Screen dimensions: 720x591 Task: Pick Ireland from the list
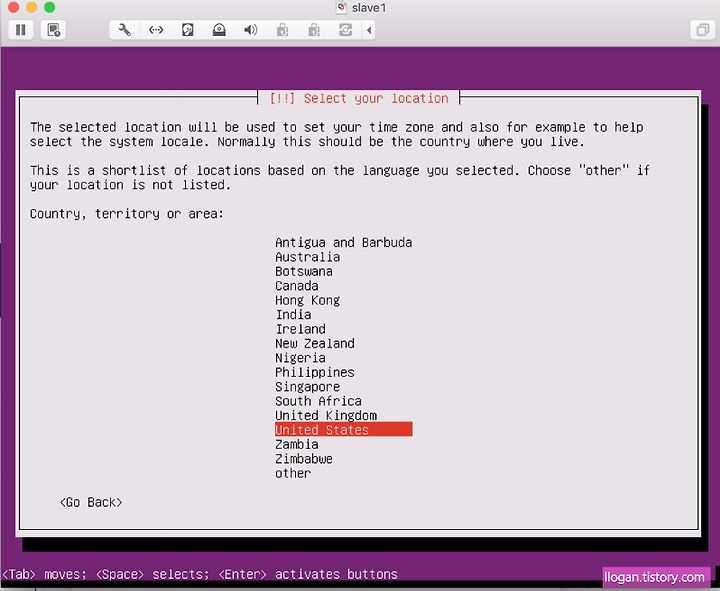point(301,329)
